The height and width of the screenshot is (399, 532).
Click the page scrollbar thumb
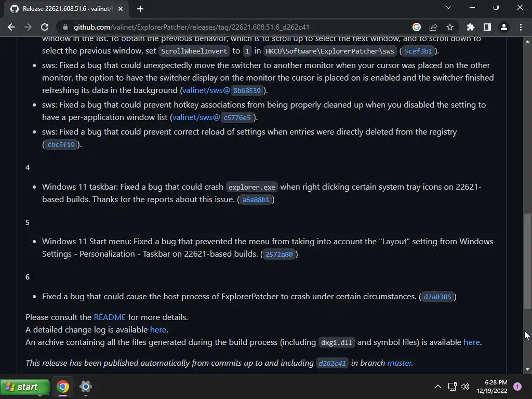(527, 261)
